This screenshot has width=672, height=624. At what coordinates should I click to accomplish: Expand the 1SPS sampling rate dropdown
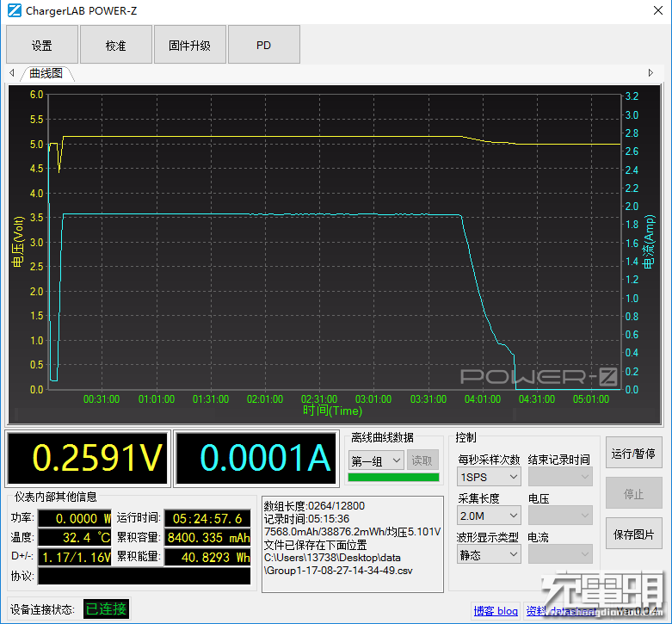click(x=489, y=477)
